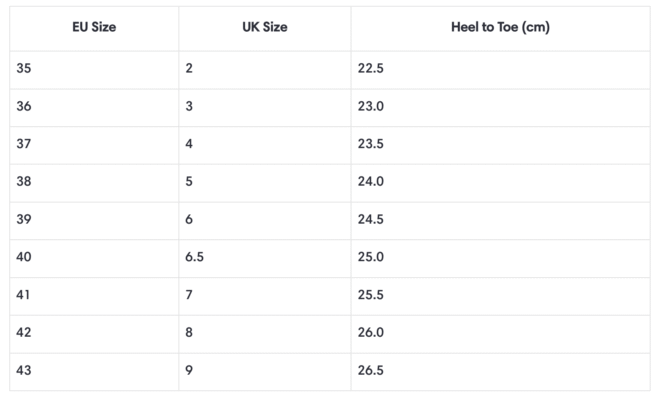659x400 pixels.
Task: Click the UK size 7 cell
Action: [x=190, y=295]
